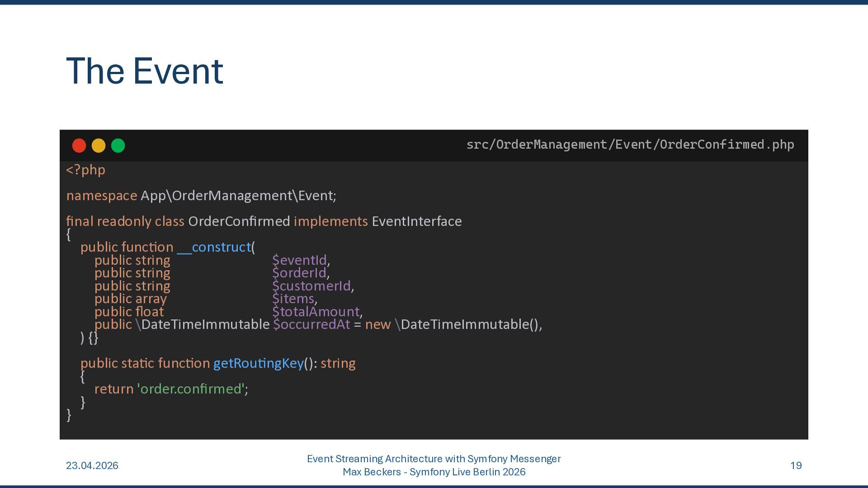Click the $items variable
Image resolution: width=868 pixels, height=488 pixels.
(293, 299)
